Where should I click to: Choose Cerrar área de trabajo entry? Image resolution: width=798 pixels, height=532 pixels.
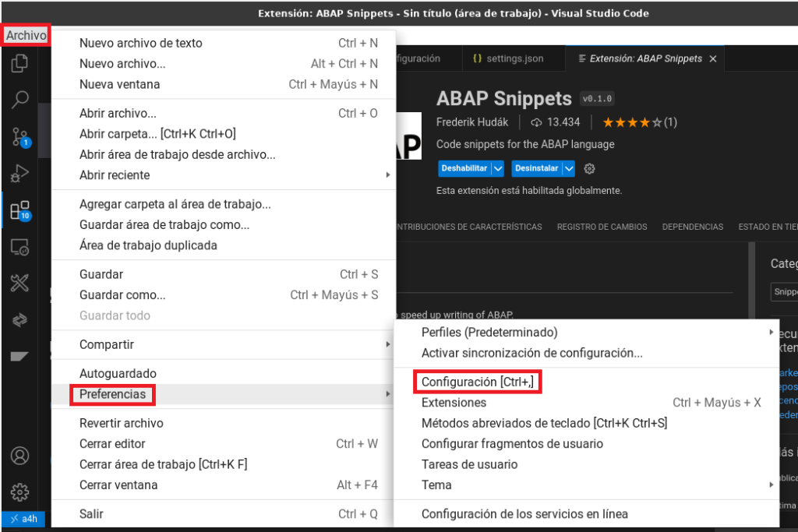[224, 464]
